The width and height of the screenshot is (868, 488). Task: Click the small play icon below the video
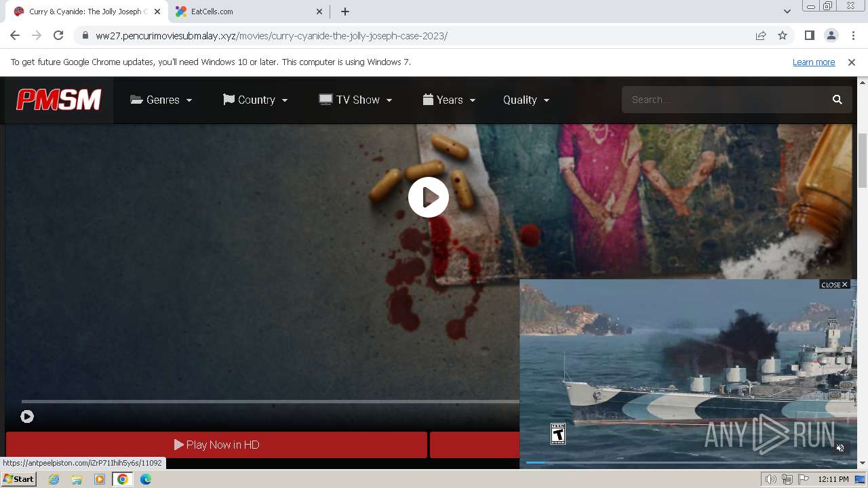coord(27,417)
